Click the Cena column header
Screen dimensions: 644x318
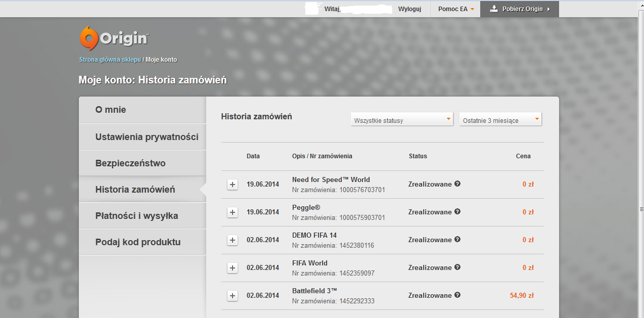click(x=523, y=156)
